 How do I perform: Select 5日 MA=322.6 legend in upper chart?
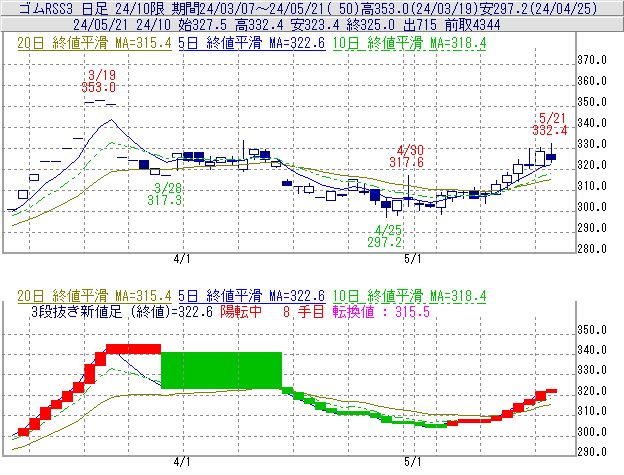252,43
